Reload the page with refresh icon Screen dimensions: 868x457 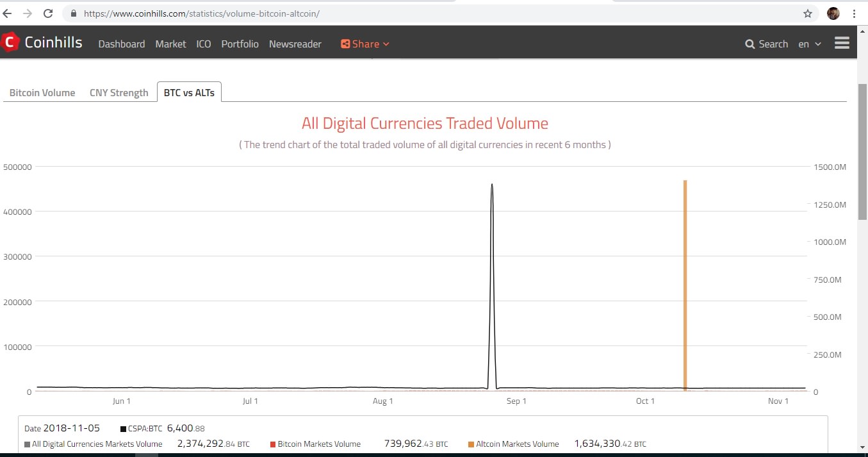click(48, 13)
